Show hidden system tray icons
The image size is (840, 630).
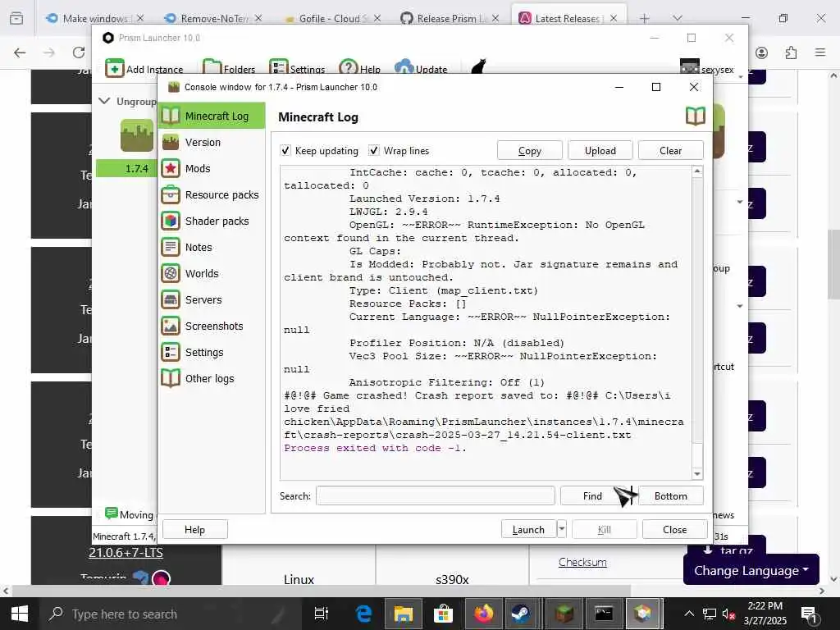(689, 614)
